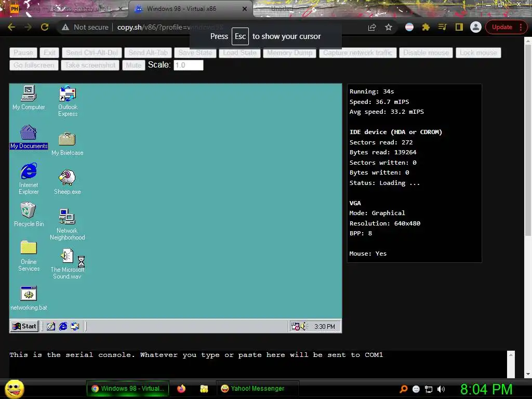
Task: Open Firefox from host taskbar
Action: pos(181,389)
